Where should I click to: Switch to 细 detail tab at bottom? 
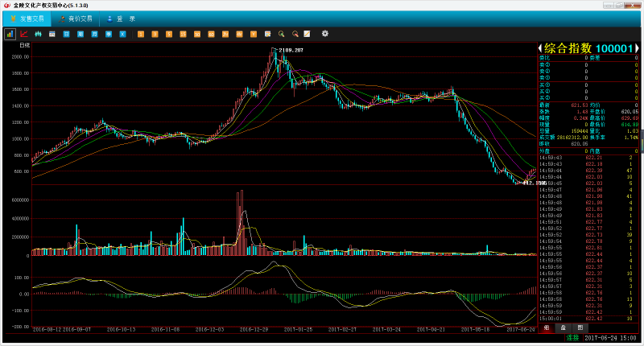click(547, 327)
